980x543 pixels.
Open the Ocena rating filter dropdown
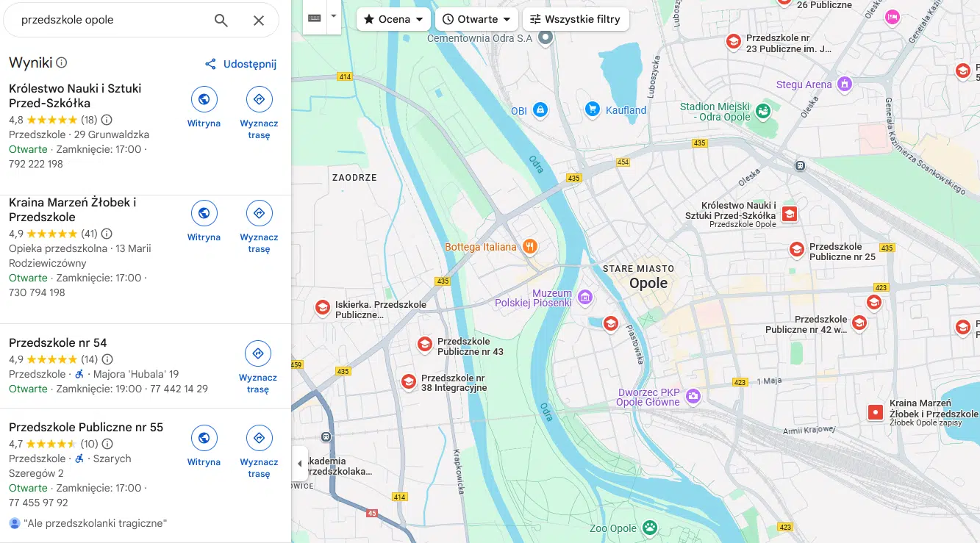[393, 19]
